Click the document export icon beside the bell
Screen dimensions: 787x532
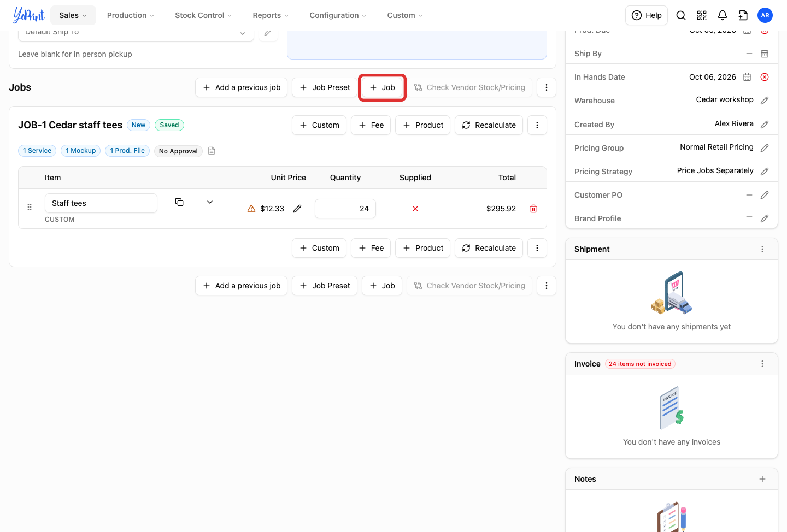pyautogui.click(x=743, y=15)
